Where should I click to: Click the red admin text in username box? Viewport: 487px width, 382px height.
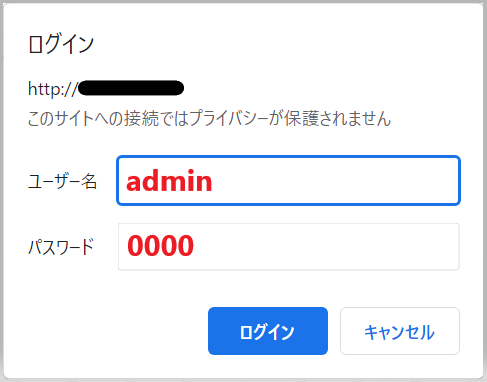[169, 180]
